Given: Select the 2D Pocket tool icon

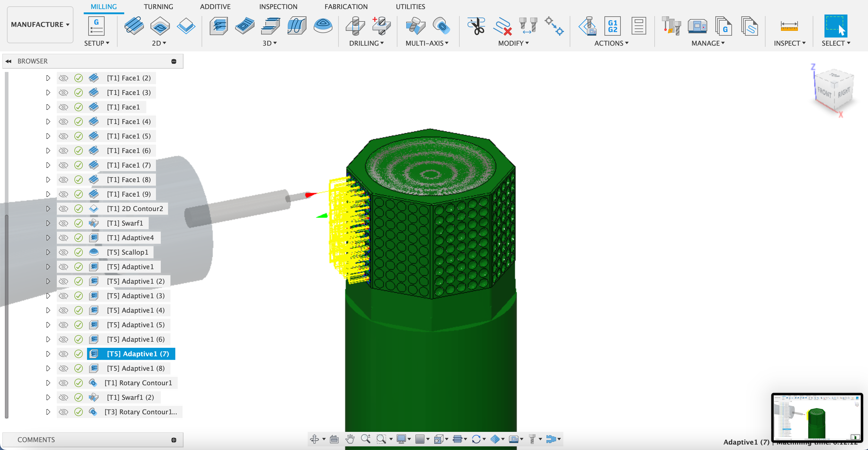Looking at the screenshot, I should [160, 26].
